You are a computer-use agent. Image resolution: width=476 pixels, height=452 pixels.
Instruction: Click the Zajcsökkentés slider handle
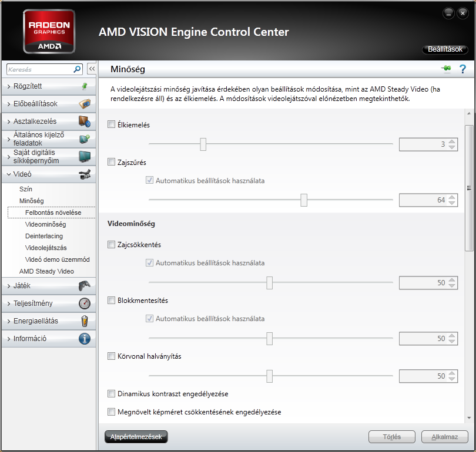(x=269, y=282)
